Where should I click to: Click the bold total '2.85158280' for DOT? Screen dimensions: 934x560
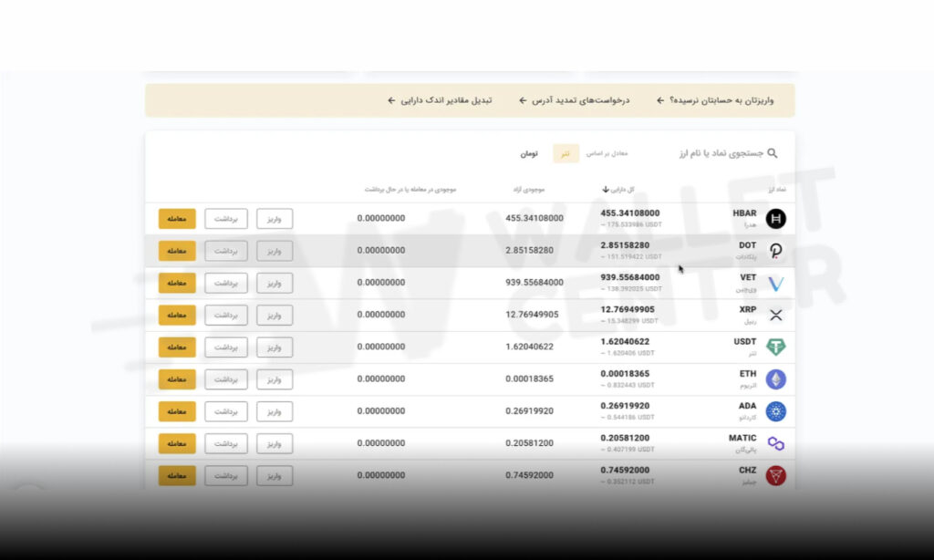click(625, 245)
